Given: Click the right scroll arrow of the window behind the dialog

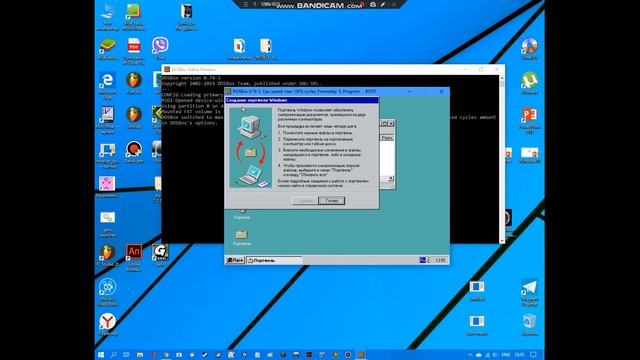Looking at the screenshot, I should [x=391, y=178].
